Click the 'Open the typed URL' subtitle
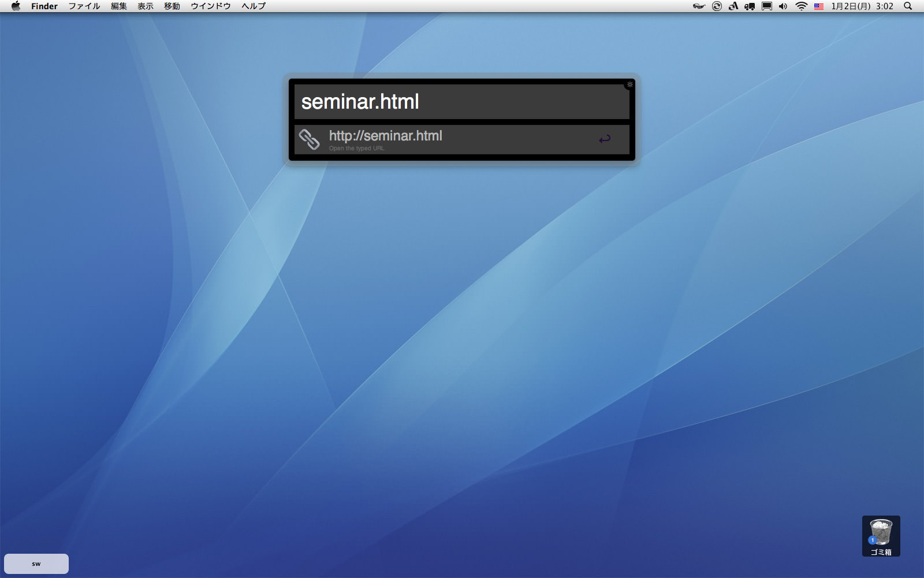924x578 pixels. pos(356,149)
